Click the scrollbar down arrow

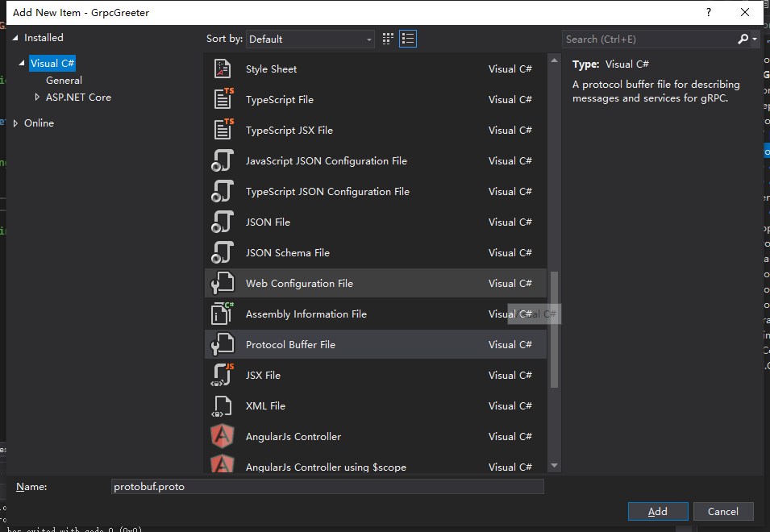tap(554, 465)
